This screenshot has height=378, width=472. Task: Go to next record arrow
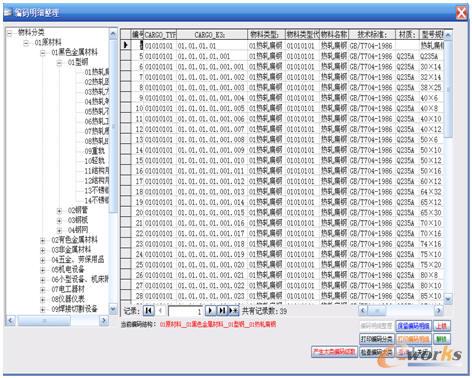pyautogui.click(x=210, y=311)
